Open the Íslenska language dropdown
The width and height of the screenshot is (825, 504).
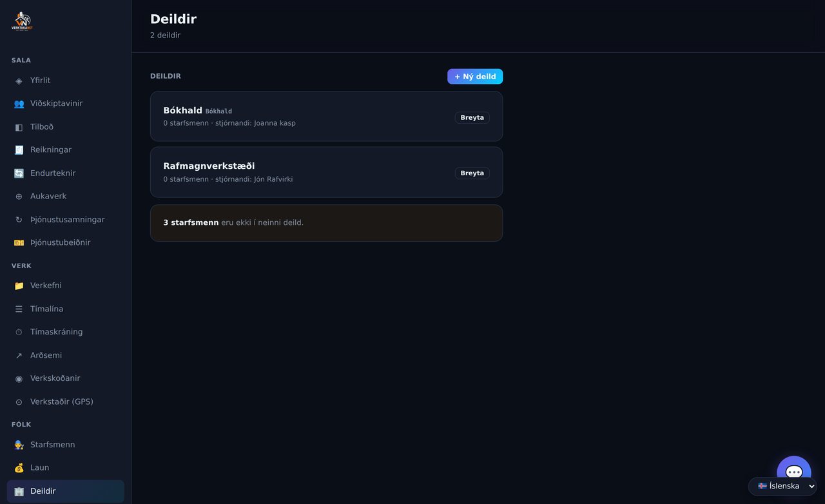tap(782, 486)
